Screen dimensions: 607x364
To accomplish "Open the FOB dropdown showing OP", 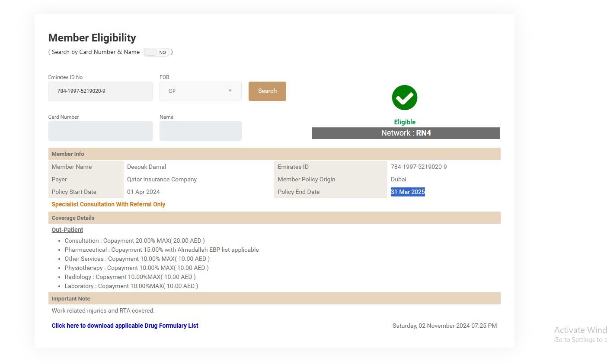I will point(201,91).
